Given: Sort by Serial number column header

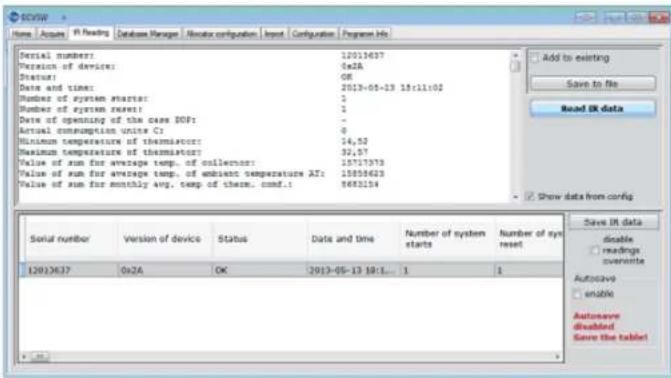Looking at the screenshot, I should [71, 239].
